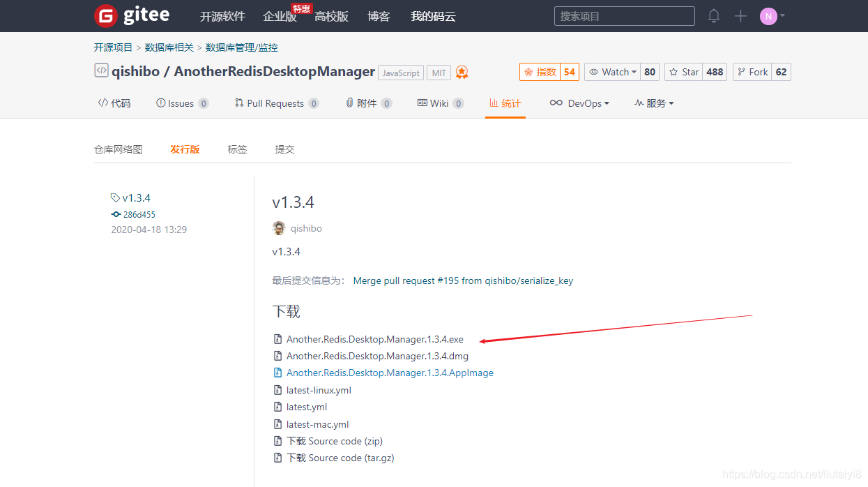Image resolution: width=868 pixels, height=487 pixels.
Task: Click the v1.3.4 release heading
Action: [293, 202]
